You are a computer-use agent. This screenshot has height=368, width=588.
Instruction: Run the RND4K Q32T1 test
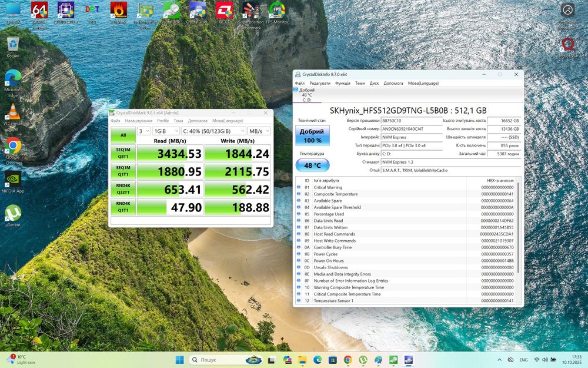(x=123, y=189)
